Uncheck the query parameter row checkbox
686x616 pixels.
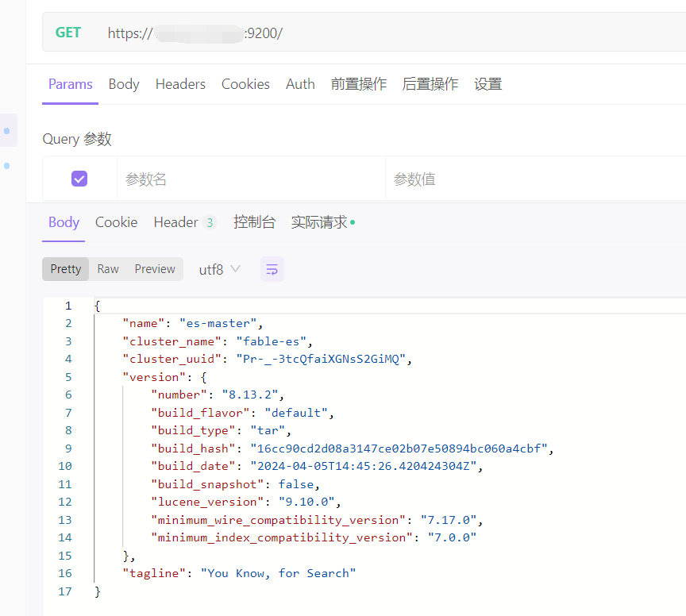79,179
